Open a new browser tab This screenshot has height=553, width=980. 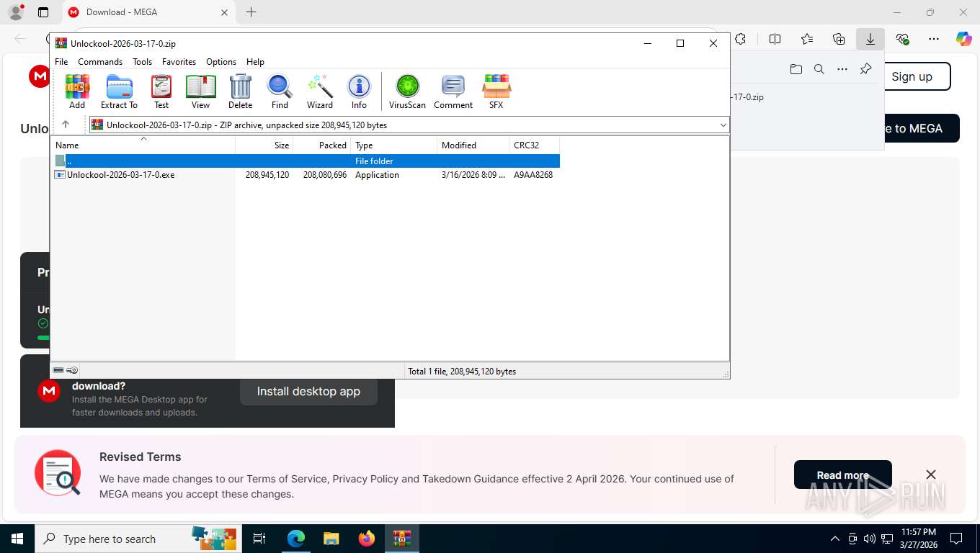point(251,12)
